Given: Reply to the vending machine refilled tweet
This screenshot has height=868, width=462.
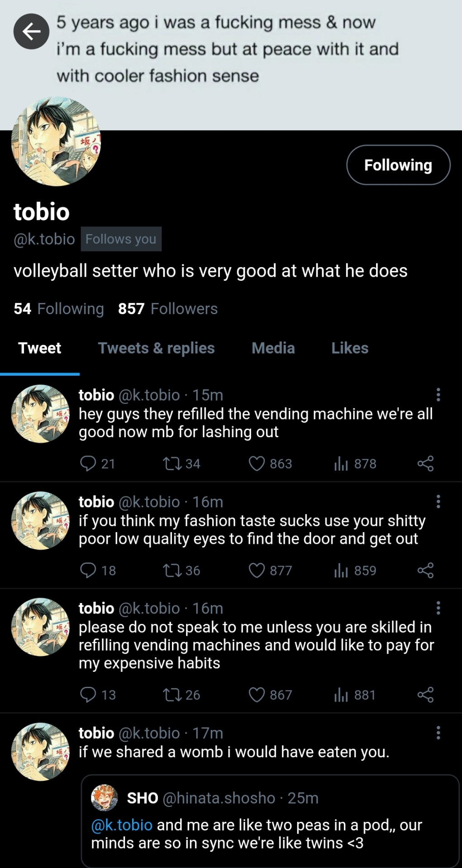Looking at the screenshot, I should click(x=88, y=463).
